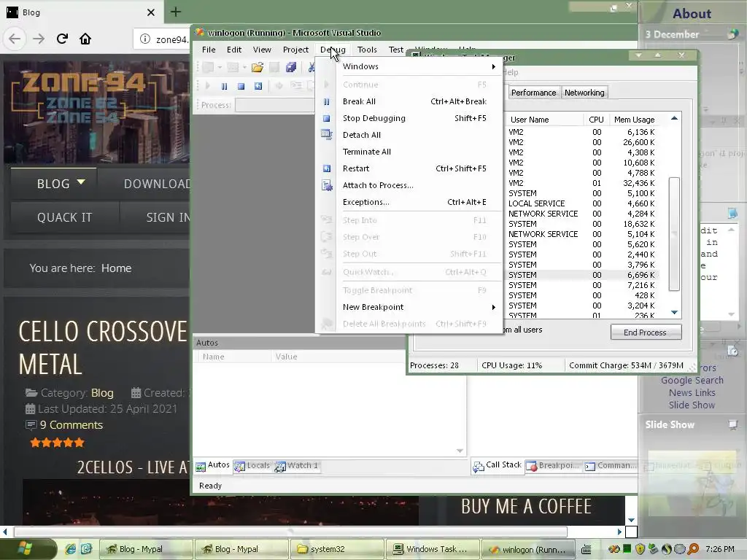The height and width of the screenshot is (560, 747).
Task: Open the File menu in Visual Studio
Action: click(x=209, y=50)
